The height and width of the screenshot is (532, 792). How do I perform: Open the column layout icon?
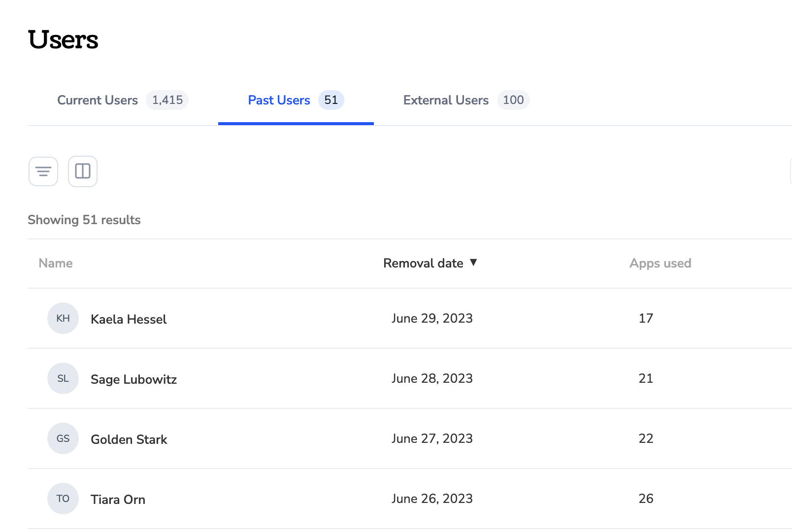click(x=83, y=171)
